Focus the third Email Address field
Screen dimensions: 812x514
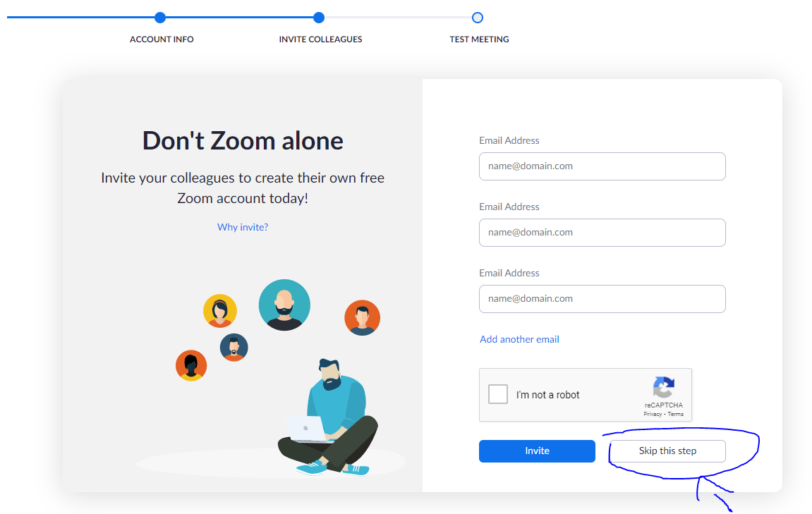click(602, 299)
